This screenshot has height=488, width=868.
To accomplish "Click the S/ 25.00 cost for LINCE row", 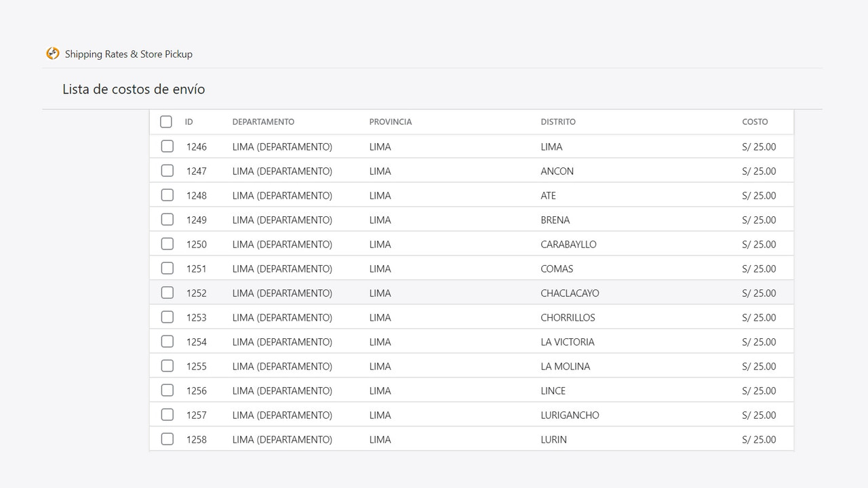I will coord(759,391).
